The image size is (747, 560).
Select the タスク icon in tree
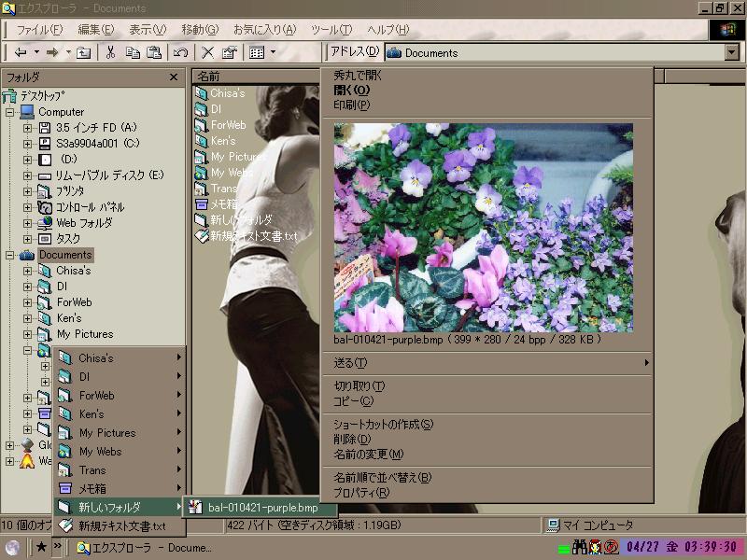[x=45, y=239]
